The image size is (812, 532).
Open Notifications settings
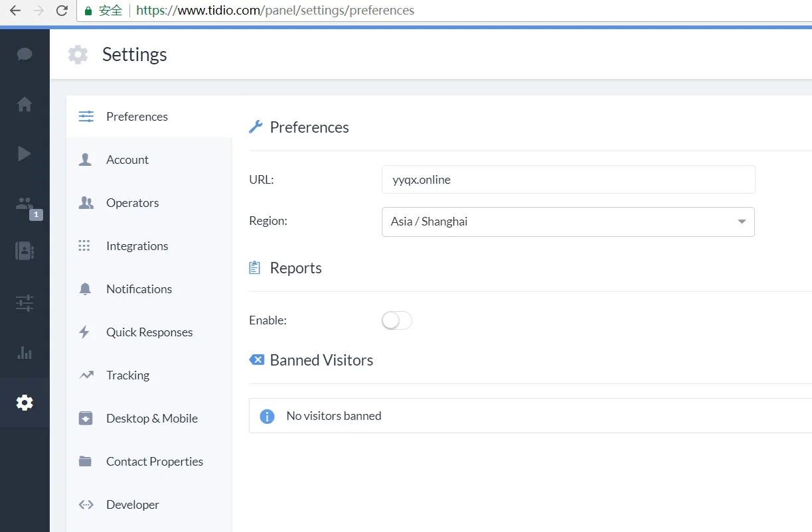pyautogui.click(x=139, y=289)
